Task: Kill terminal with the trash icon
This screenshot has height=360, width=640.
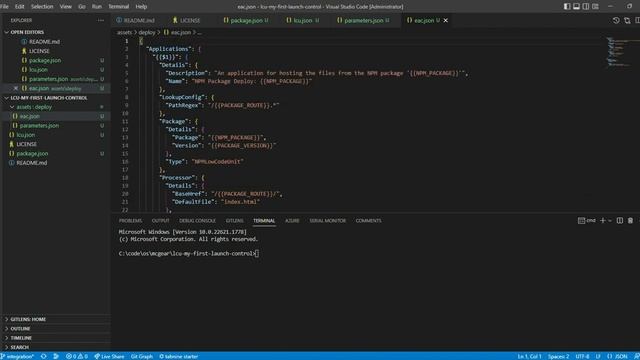Action: point(630,220)
